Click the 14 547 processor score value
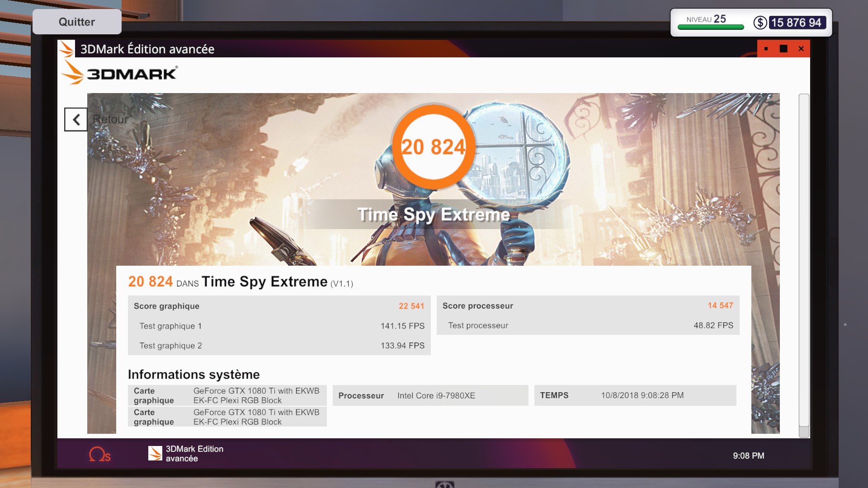The image size is (868, 488). tap(721, 305)
